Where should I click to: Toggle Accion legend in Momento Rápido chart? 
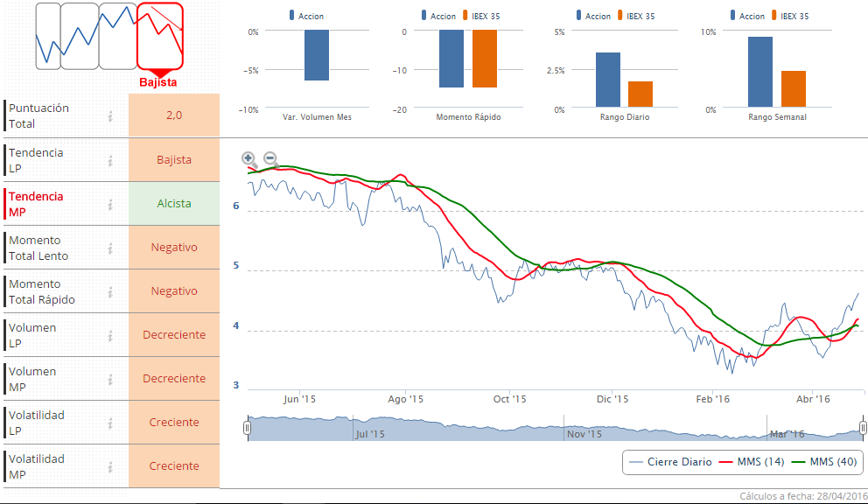[438, 16]
